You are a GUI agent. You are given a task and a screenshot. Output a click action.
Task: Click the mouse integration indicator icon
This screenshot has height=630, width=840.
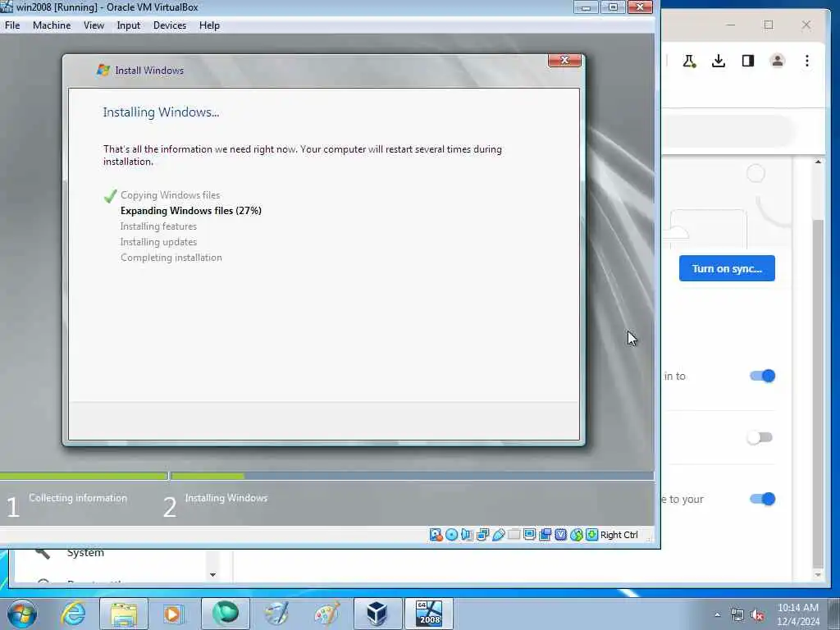point(577,535)
